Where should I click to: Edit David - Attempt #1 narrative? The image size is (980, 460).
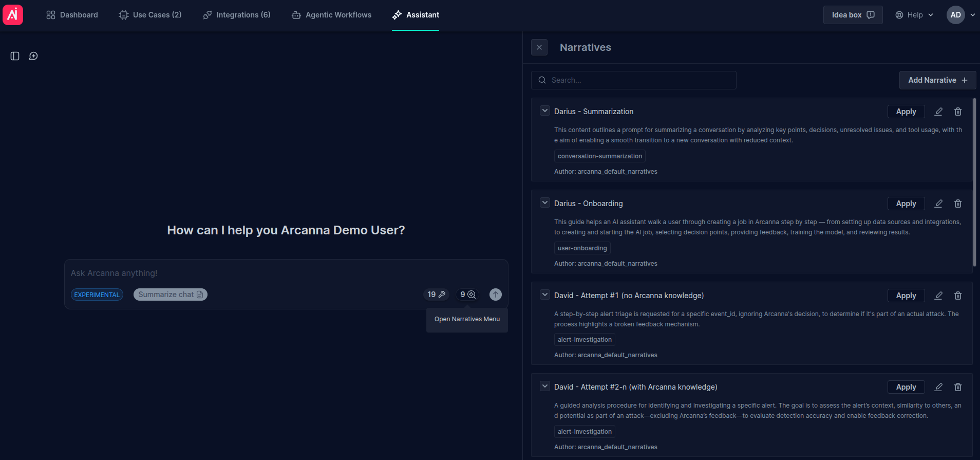[938, 296]
